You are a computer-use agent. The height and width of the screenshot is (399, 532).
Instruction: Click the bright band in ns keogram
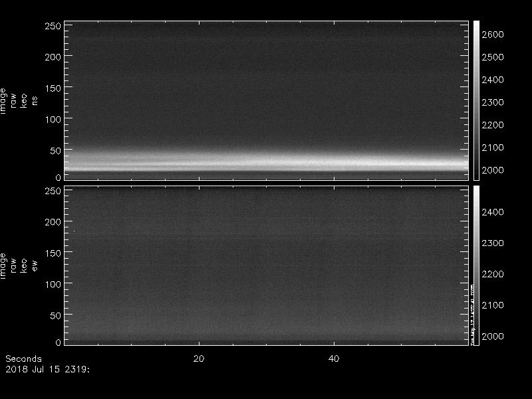point(267,162)
